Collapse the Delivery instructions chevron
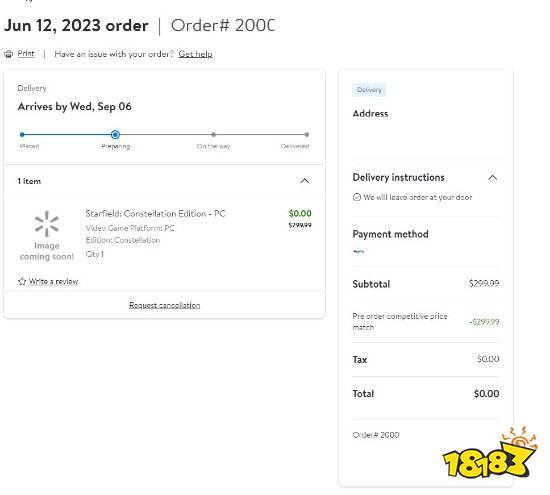The image size is (550, 495). (x=492, y=178)
